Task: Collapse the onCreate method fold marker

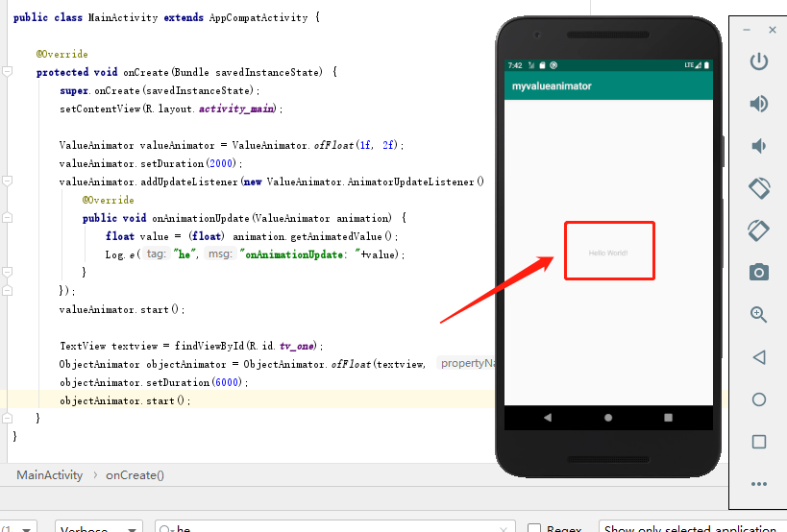Action: [x=7, y=72]
